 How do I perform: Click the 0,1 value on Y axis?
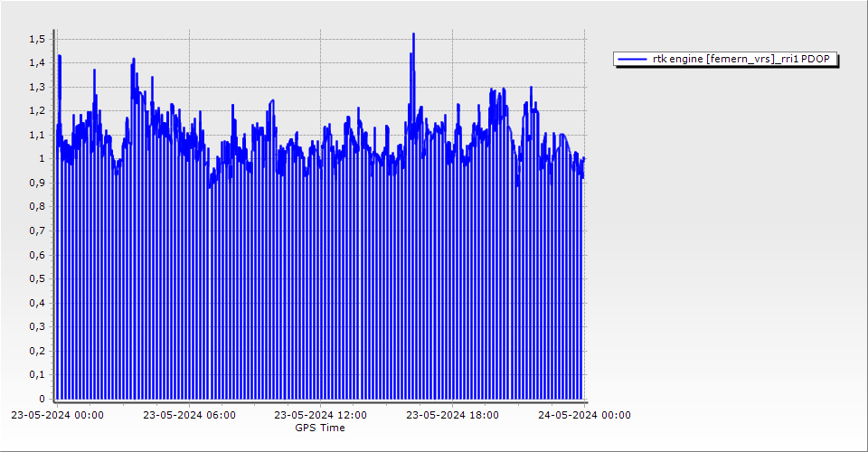[x=36, y=374]
